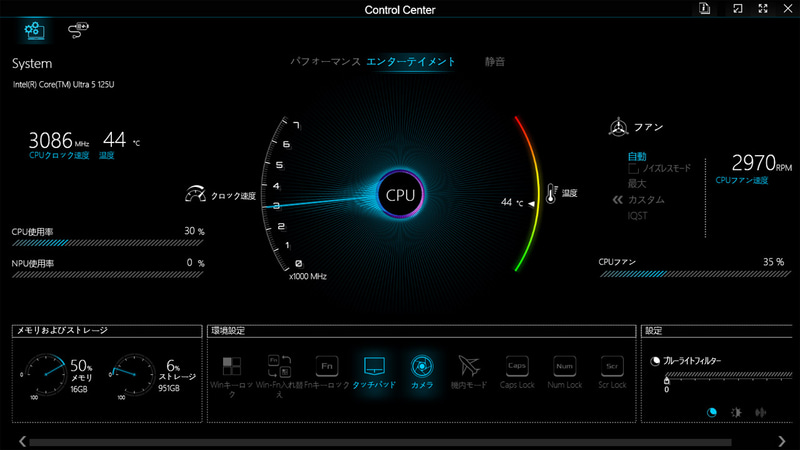The image size is (800, 450).
Task: Open the カスタム custom fan setting
Action: pyautogui.click(x=646, y=199)
